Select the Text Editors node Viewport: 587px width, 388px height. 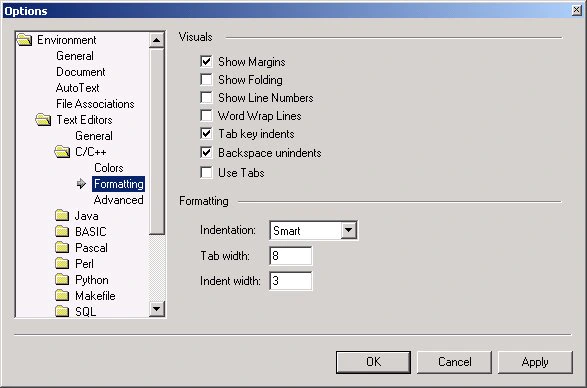tap(84, 120)
